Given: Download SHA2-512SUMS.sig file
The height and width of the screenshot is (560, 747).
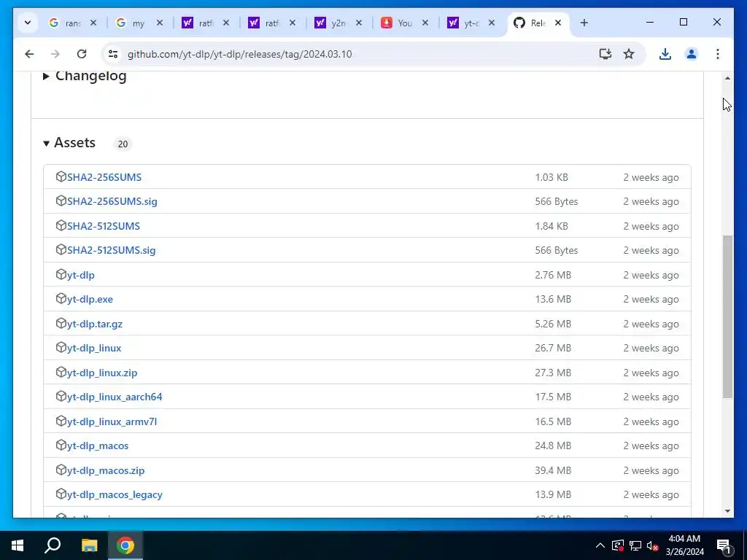Looking at the screenshot, I should click(x=111, y=251).
